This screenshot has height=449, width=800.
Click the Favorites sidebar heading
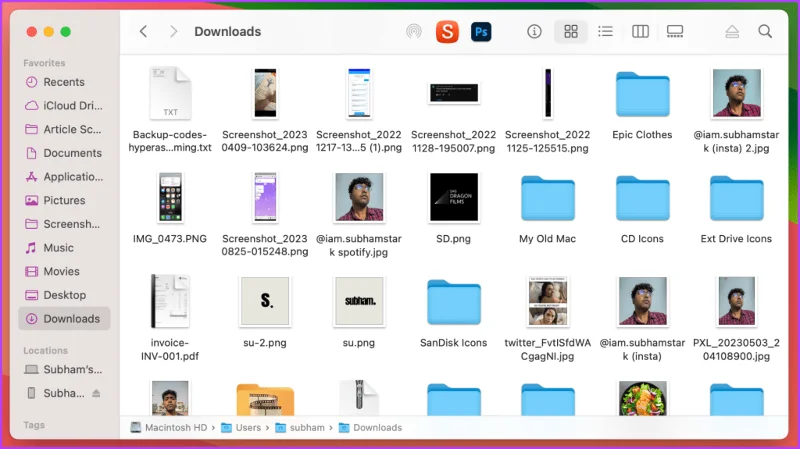click(x=44, y=63)
